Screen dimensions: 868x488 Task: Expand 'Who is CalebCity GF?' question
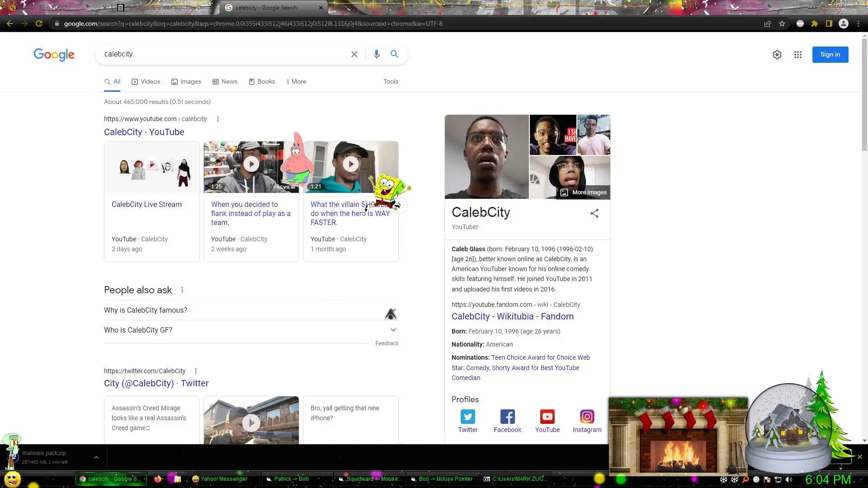coord(393,330)
